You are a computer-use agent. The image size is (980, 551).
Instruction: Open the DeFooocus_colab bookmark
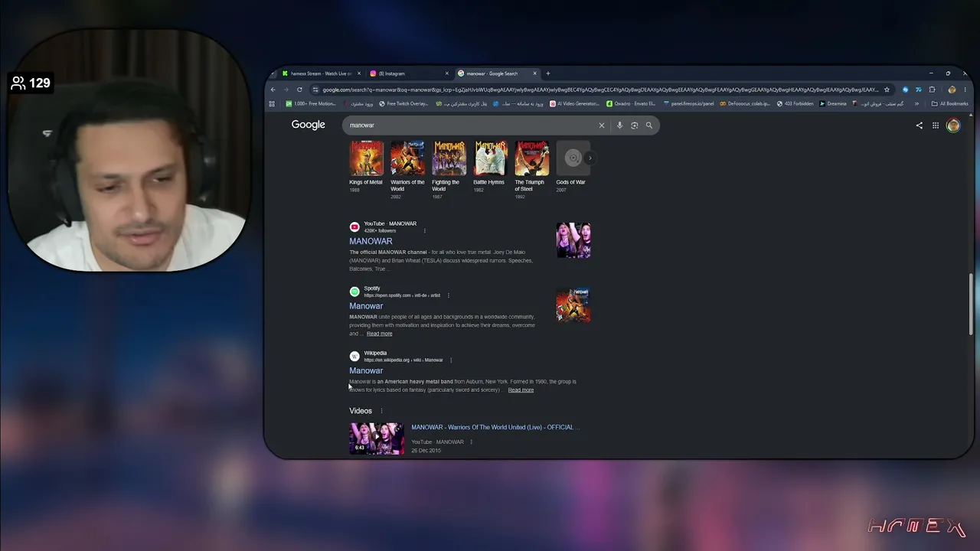pyautogui.click(x=745, y=103)
